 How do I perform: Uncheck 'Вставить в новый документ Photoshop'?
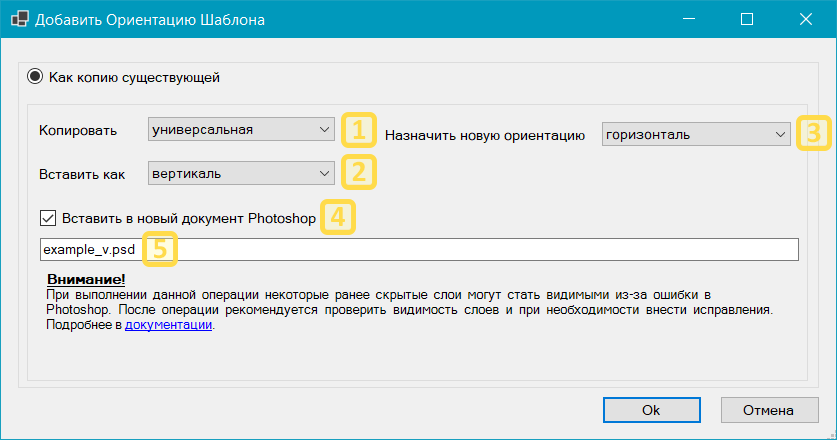click(x=48, y=218)
